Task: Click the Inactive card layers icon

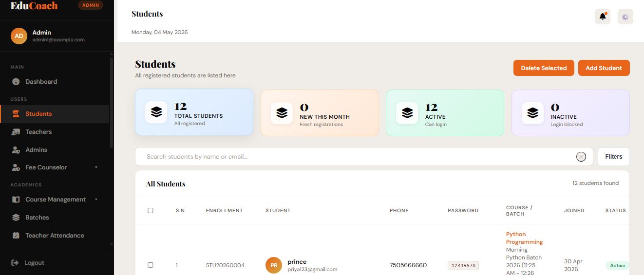Action: 532,113
